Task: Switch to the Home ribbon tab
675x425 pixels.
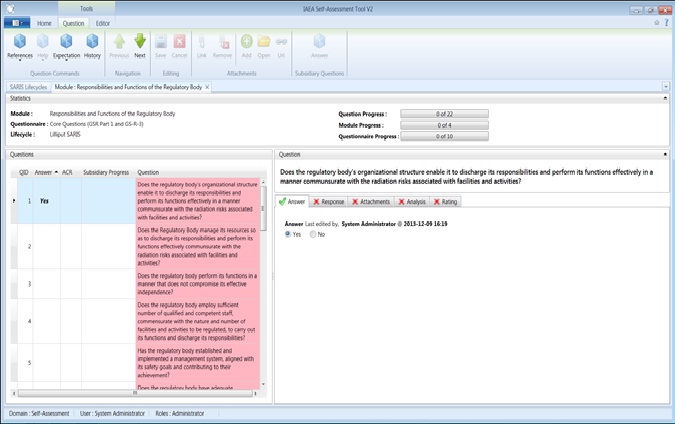Action: pos(44,23)
